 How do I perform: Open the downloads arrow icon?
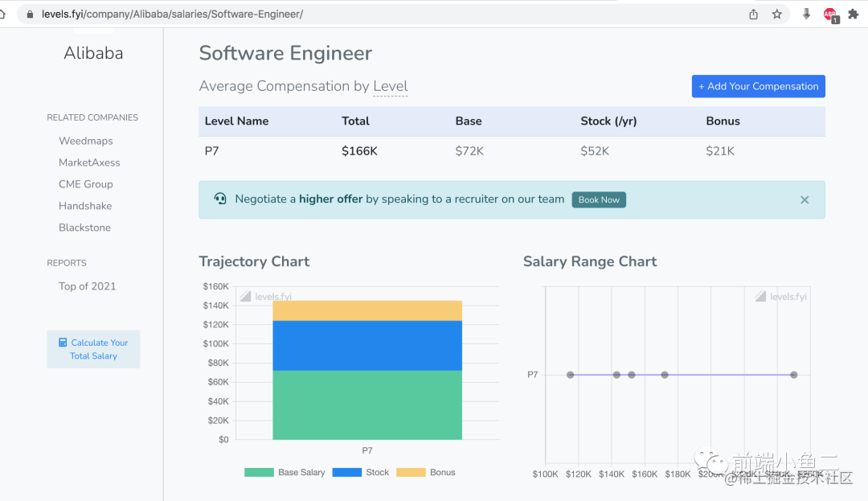[807, 14]
